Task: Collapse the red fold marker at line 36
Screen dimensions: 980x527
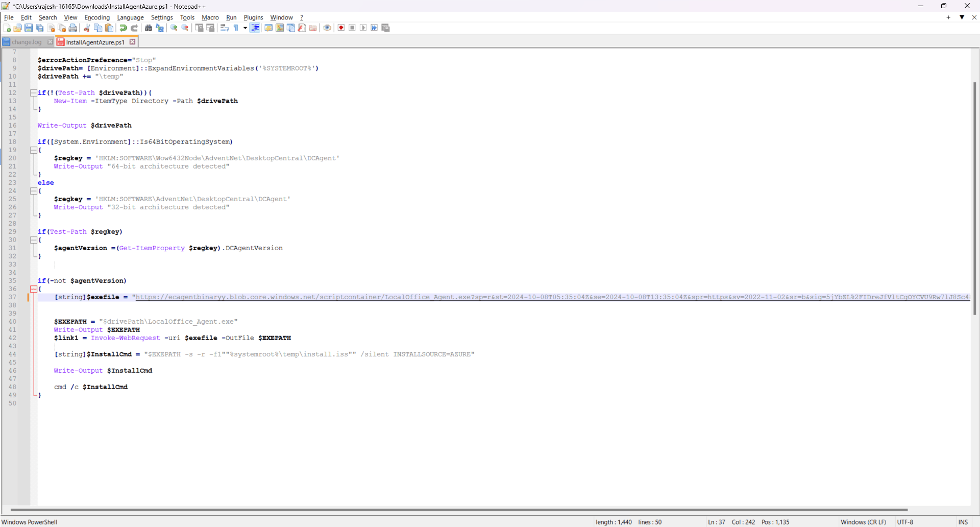Action: (x=33, y=289)
